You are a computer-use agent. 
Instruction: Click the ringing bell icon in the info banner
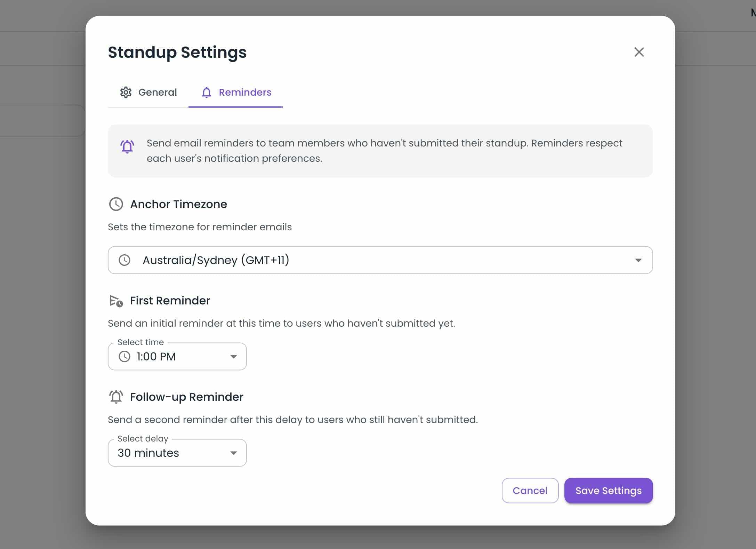pyautogui.click(x=127, y=146)
